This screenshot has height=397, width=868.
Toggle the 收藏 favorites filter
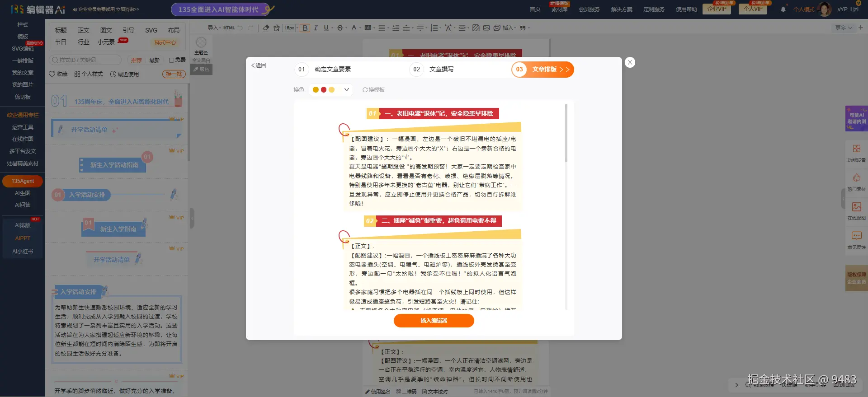(x=58, y=74)
